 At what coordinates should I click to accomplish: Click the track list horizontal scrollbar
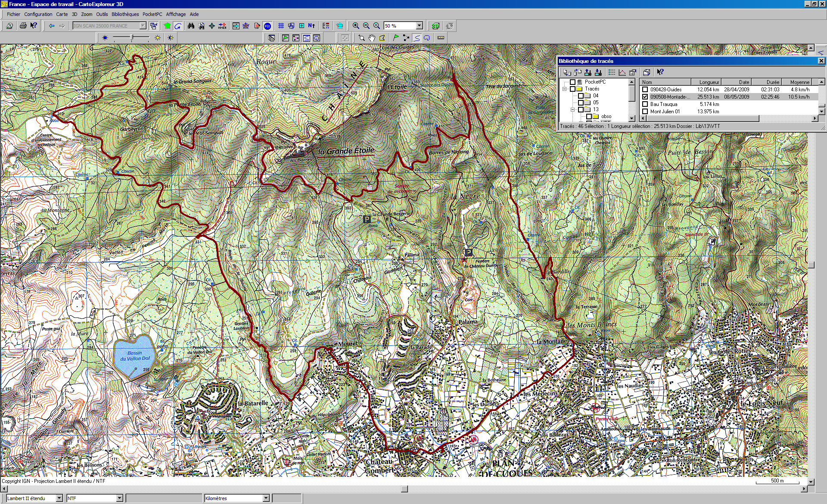[x=729, y=118]
